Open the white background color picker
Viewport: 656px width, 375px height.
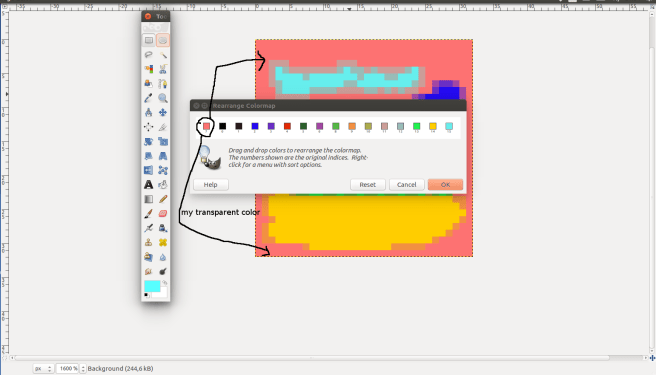[163, 293]
